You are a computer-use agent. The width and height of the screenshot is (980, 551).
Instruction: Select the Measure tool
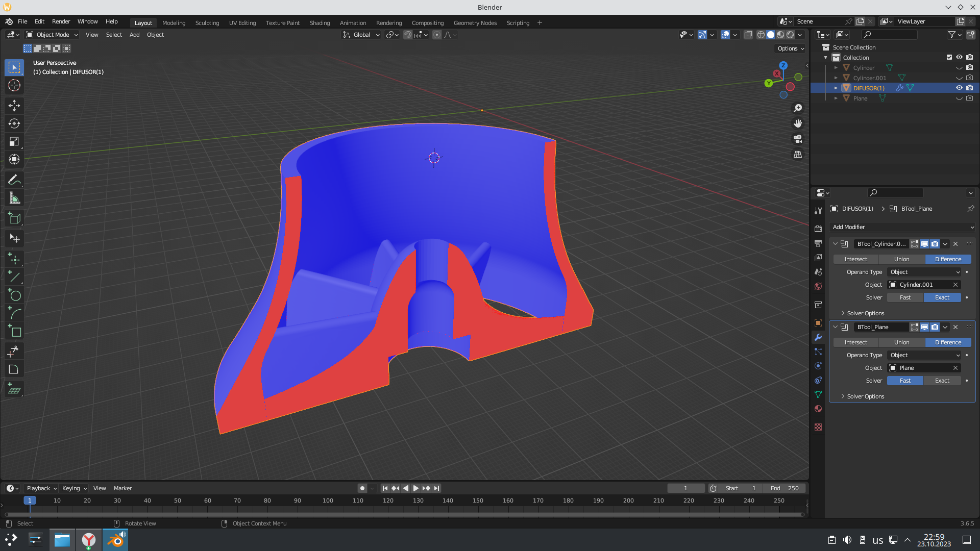(14, 198)
